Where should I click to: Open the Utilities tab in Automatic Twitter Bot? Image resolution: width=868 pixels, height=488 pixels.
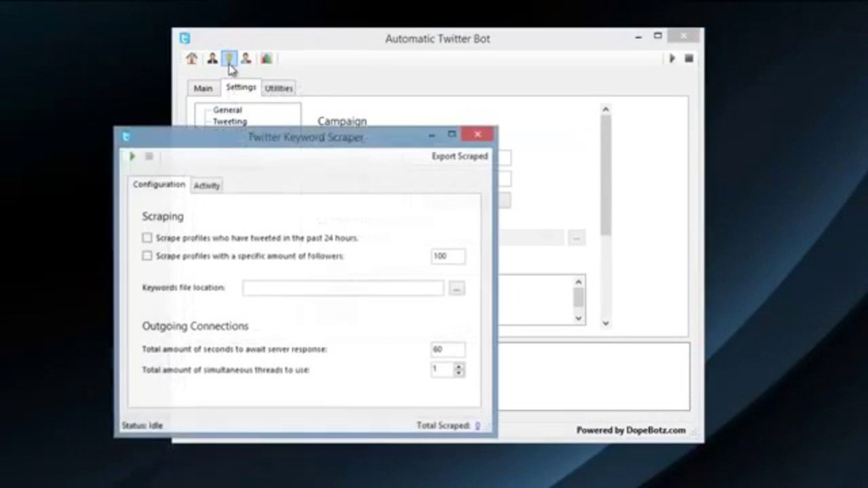[279, 88]
